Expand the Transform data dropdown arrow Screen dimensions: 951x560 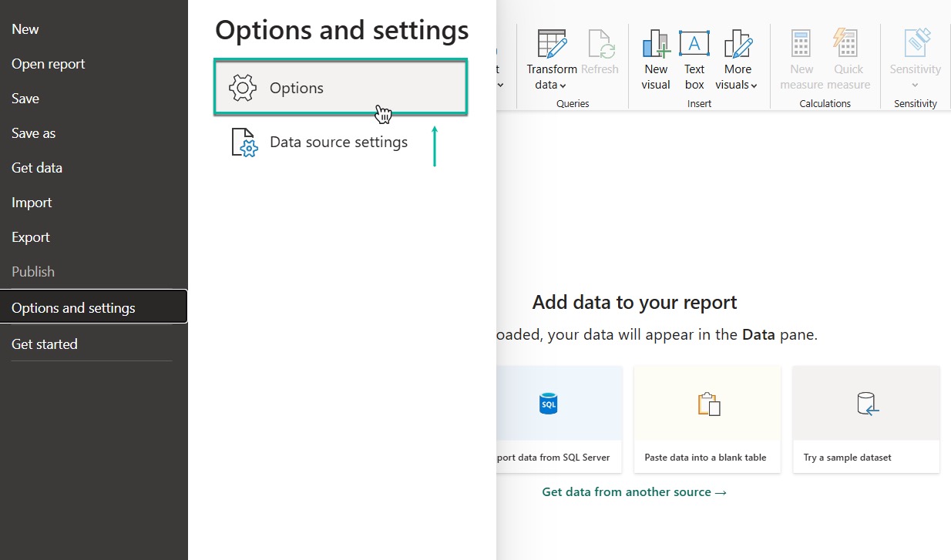point(563,86)
